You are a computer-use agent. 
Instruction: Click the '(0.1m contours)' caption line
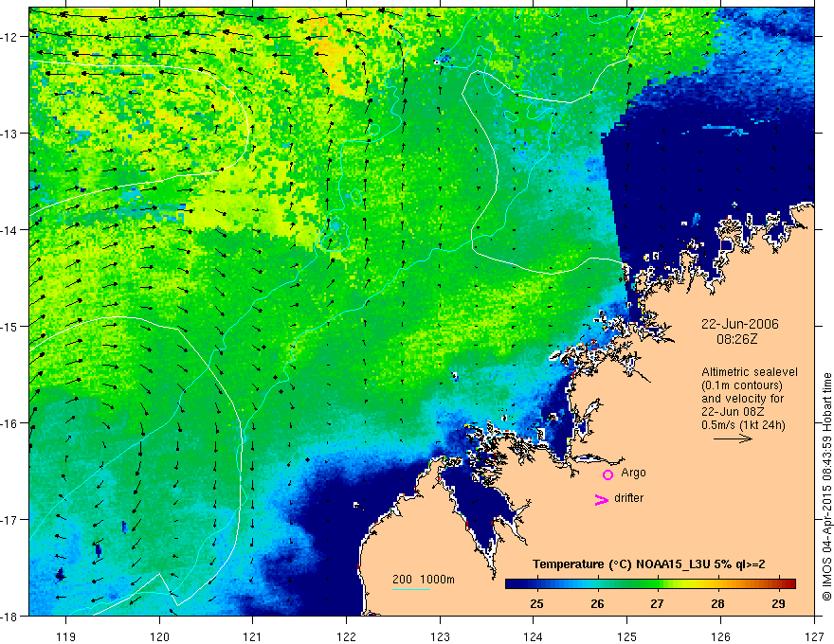(742, 385)
